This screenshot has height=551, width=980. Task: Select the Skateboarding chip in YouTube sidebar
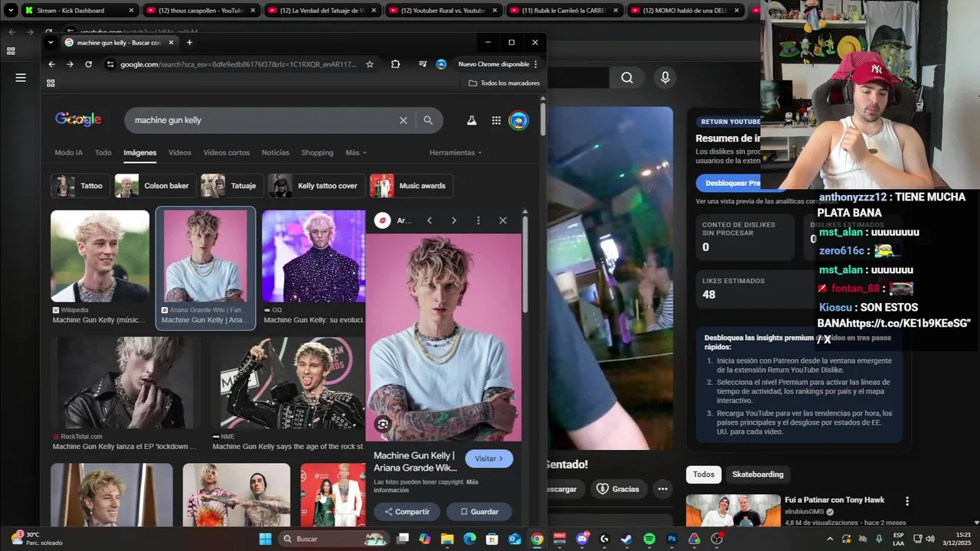tap(757, 474)
